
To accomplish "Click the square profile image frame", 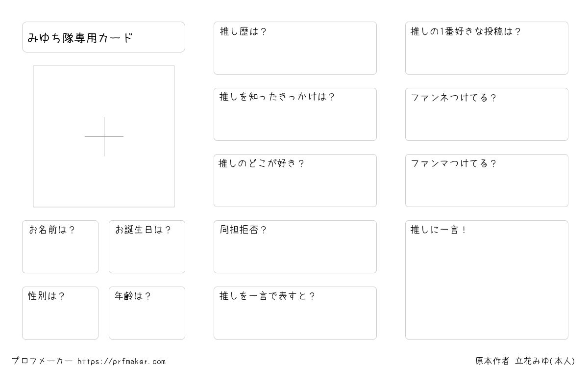I will [104, 136].
